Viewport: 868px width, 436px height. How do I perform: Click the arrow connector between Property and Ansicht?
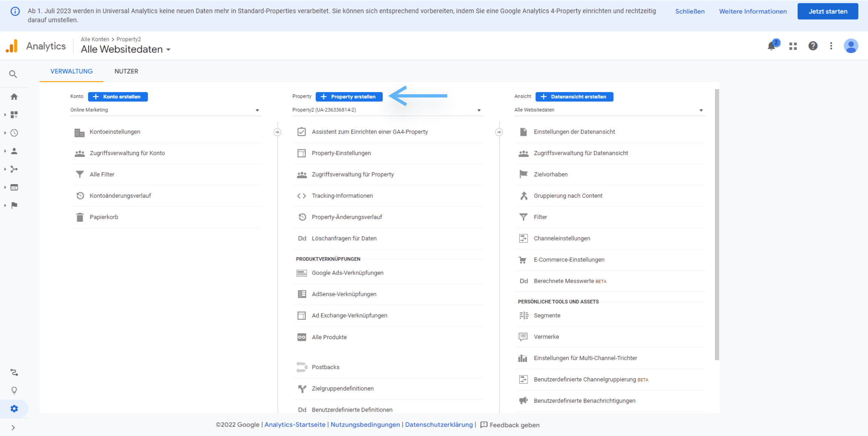[x=499, y=132]
